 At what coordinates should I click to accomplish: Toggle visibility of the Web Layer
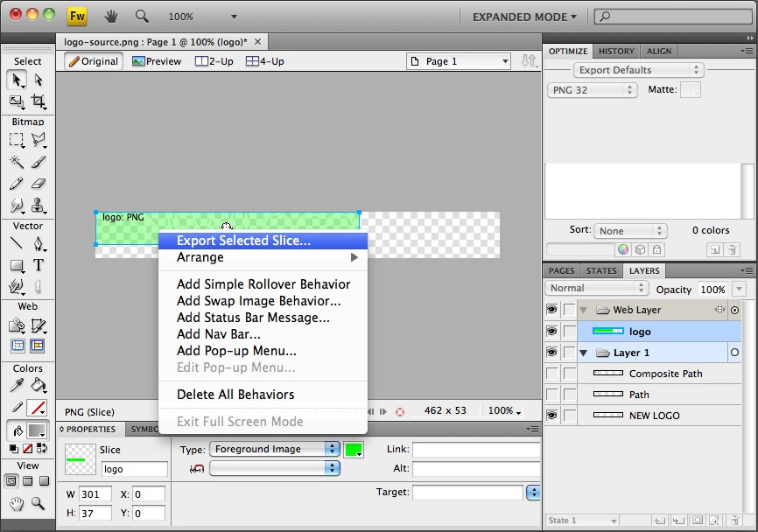[x=551, y=310]
